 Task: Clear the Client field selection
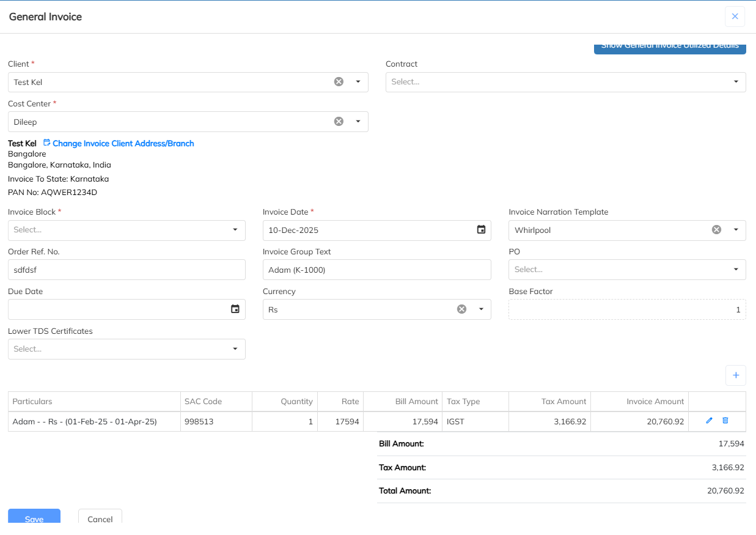tap(339, 82)
